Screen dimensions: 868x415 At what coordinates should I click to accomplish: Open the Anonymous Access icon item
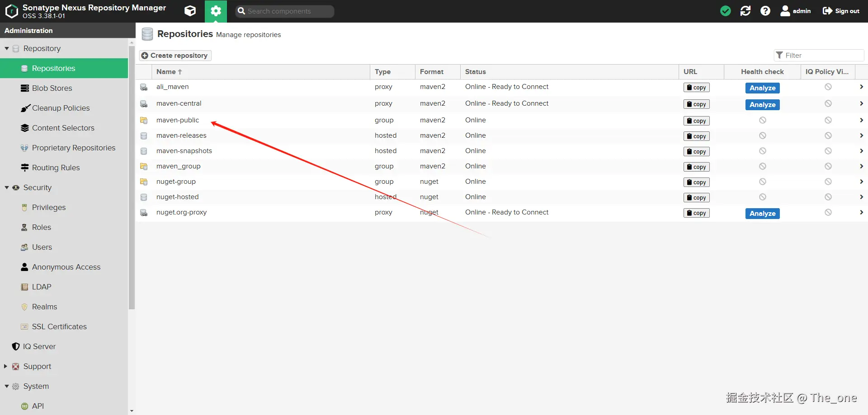coord(24,267)
